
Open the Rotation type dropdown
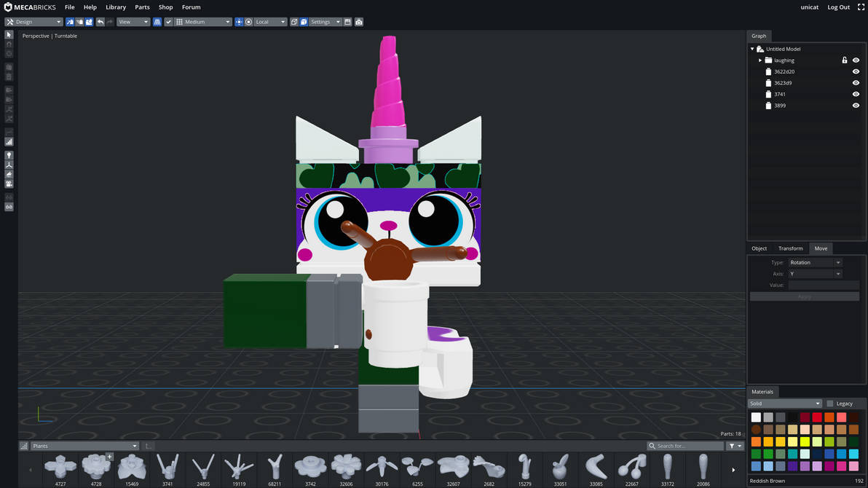(815, 262)
